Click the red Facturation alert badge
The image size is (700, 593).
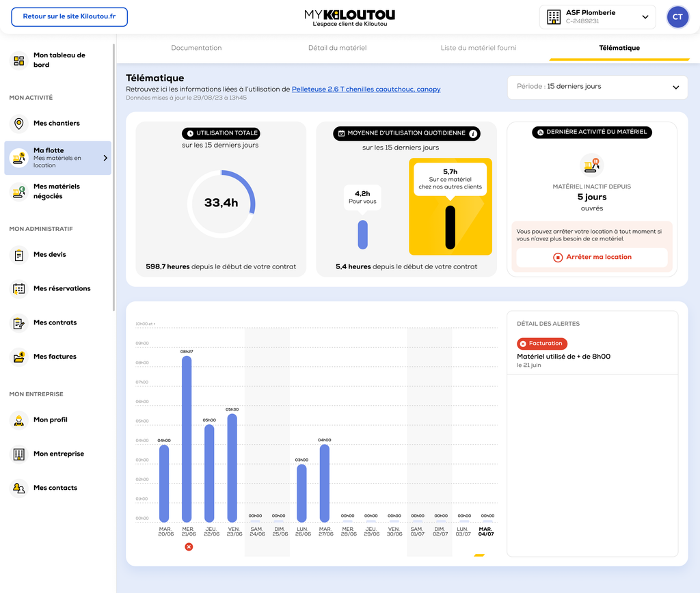[542, 344]
